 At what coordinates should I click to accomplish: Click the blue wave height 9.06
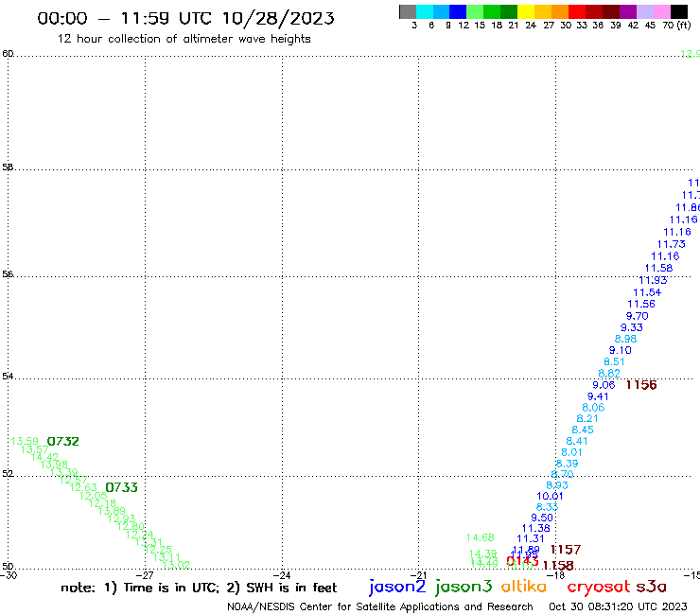pos(604,385)
